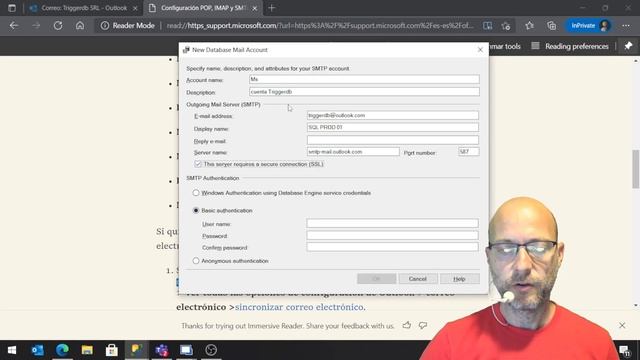Click the browser back arrow

click(14, 25)
